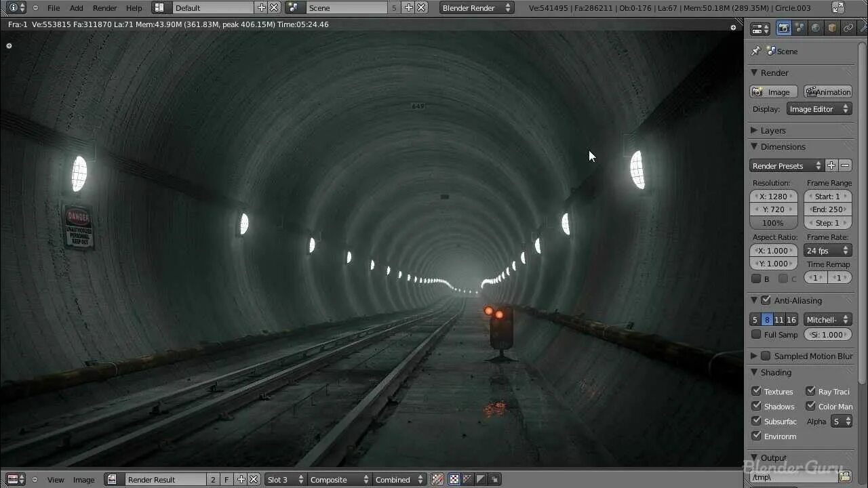Add a render preset with plus button
868x488 pixels.
tap(831, 165)
